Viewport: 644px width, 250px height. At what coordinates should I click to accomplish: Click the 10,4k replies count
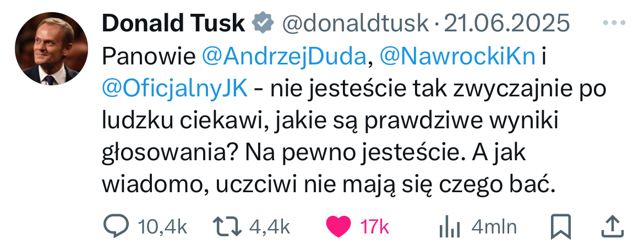(162, 226)
